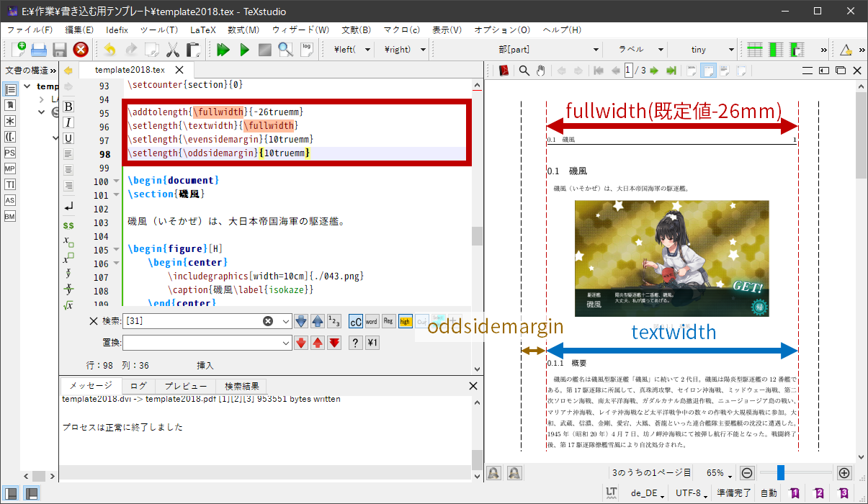View the log with the log icon
868x504 pixels.
click(x=308, y=50)
